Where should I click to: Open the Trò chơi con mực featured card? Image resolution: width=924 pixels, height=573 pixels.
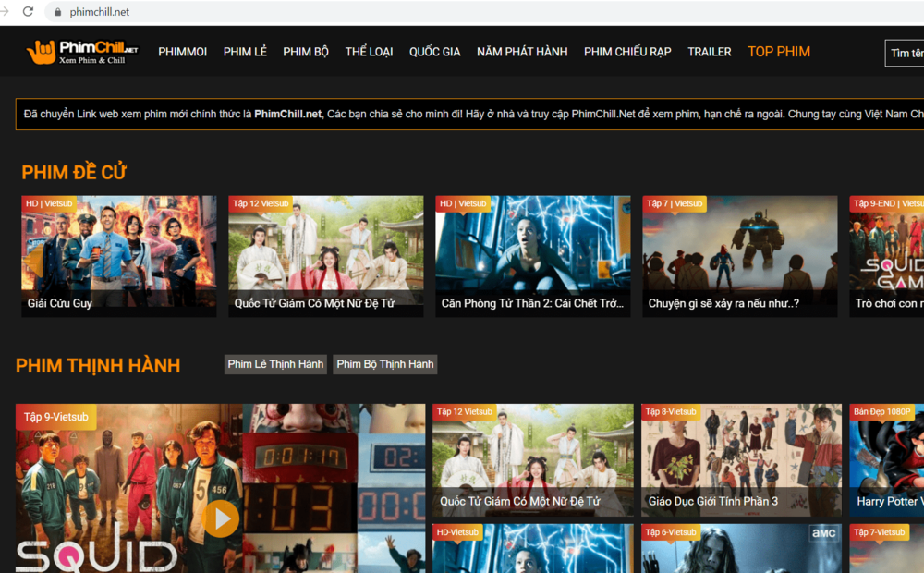click(887, 256)
